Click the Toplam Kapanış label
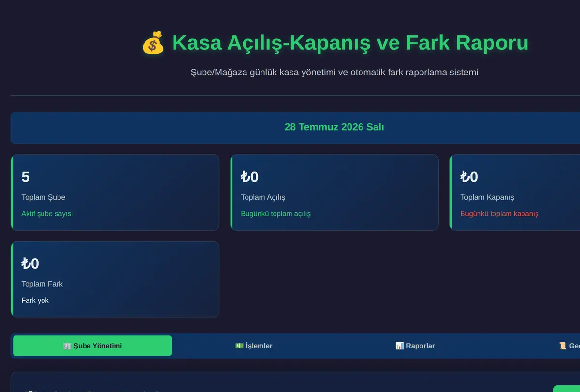This screenshot has height=392, width=580. point(487,197)
